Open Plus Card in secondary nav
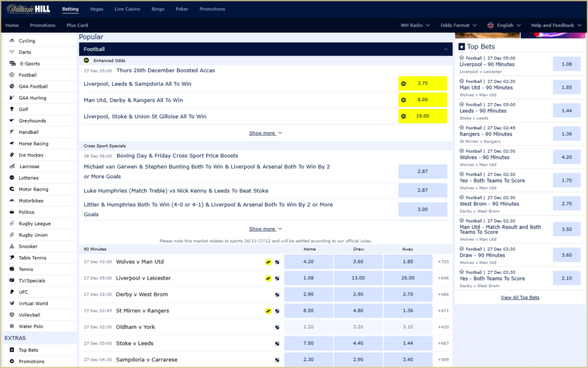 click(78, 25)
